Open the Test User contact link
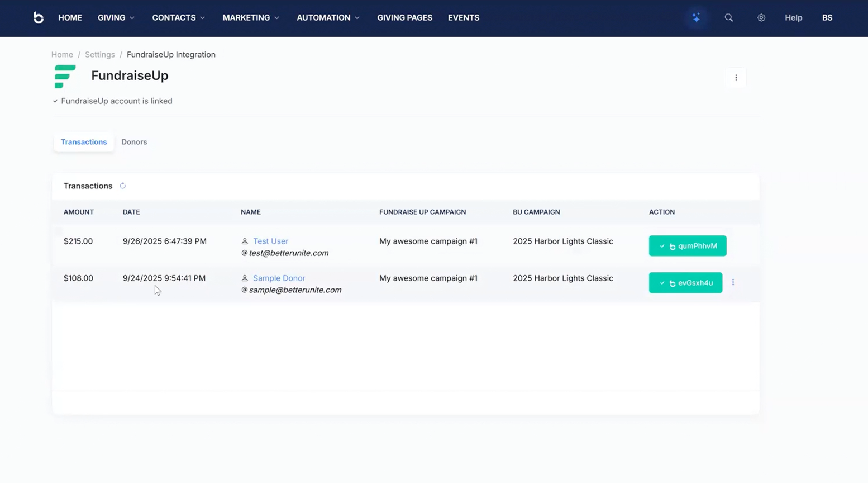868x483 pixels. click(x=271, y=241)
